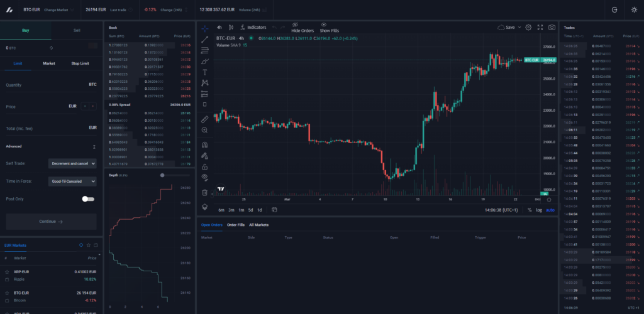
Task: Select the Buy tab
Action: (x=25, y=30)
